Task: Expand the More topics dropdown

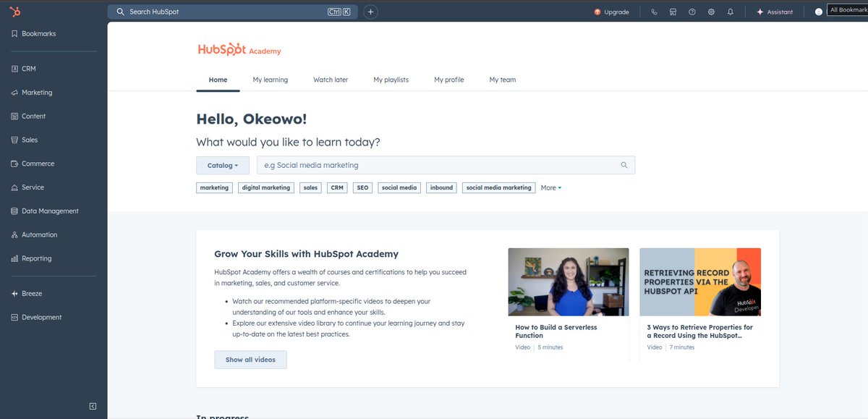Action: click(551, 187)
